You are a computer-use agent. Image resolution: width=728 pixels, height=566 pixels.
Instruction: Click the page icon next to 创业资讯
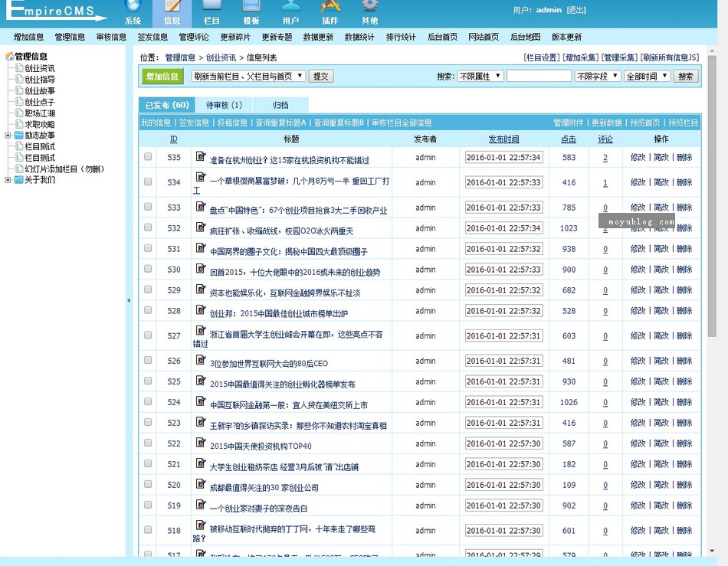[19, 67]
